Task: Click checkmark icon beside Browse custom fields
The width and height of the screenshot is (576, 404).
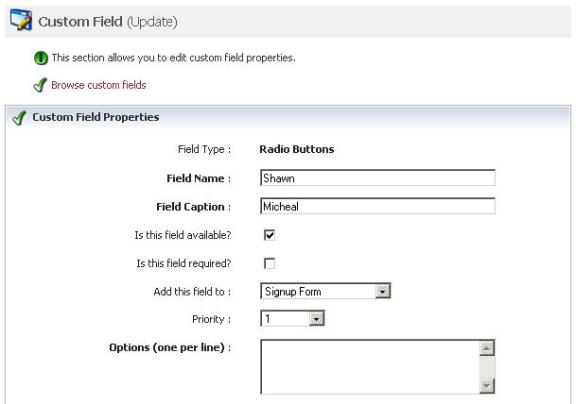Action: tap(40, 85)
